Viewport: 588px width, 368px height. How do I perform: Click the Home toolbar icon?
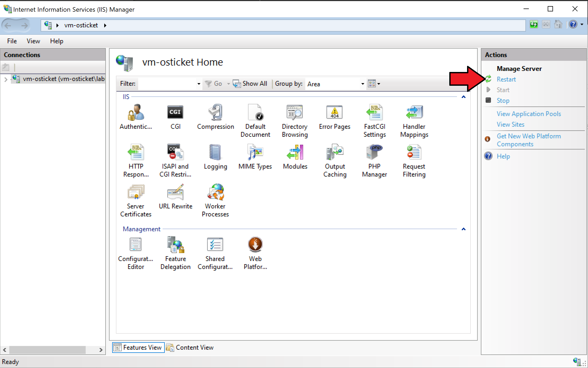click(x=559, y=25)
